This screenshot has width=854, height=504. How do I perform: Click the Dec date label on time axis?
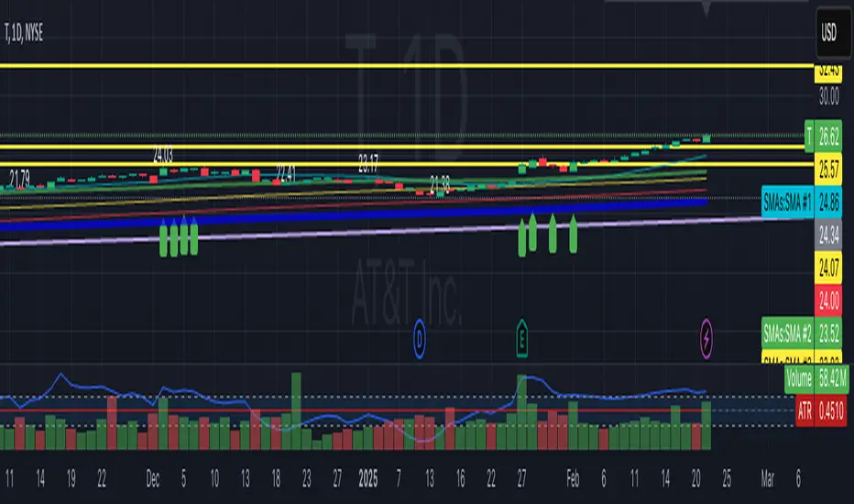click(x=152, y=479)
